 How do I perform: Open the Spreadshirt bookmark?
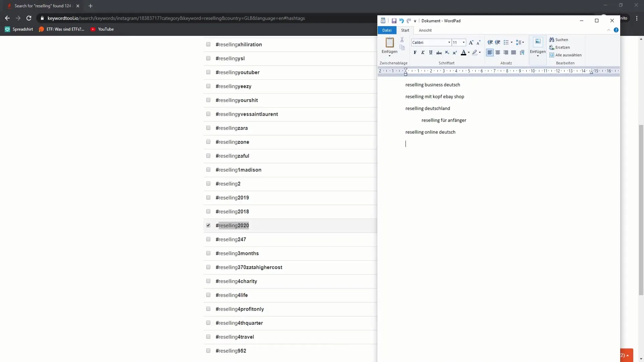tap(19, 29)
